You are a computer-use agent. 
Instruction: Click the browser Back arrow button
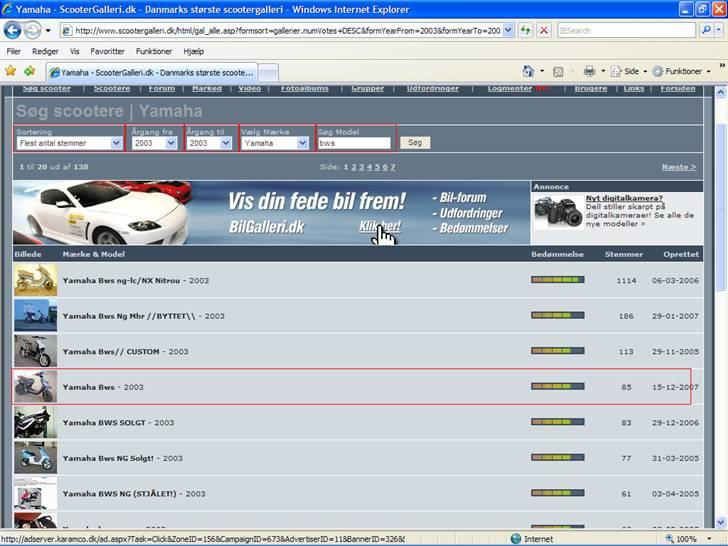click(x=14, y=30)
